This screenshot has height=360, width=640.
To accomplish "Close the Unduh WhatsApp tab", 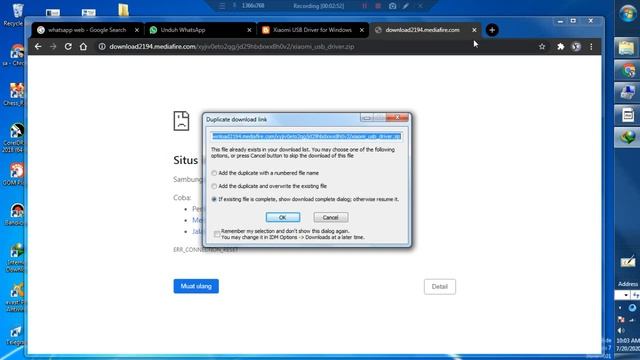I will tap(249, 30).
